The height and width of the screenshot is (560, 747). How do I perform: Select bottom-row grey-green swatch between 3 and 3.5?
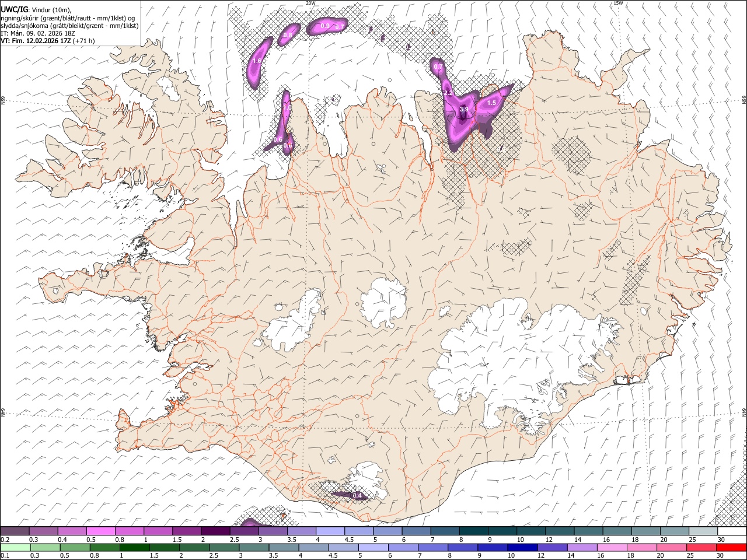coord(254,547)
